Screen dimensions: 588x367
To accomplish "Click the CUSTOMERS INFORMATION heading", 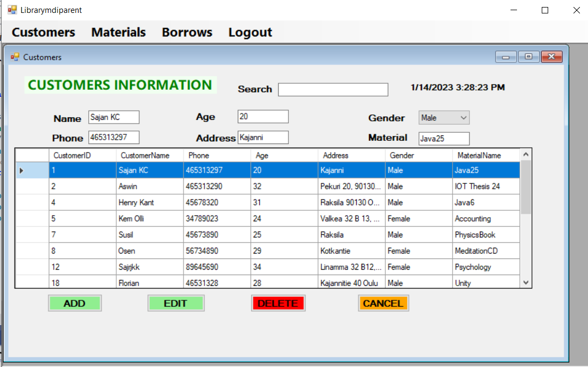I will [120, 85].
